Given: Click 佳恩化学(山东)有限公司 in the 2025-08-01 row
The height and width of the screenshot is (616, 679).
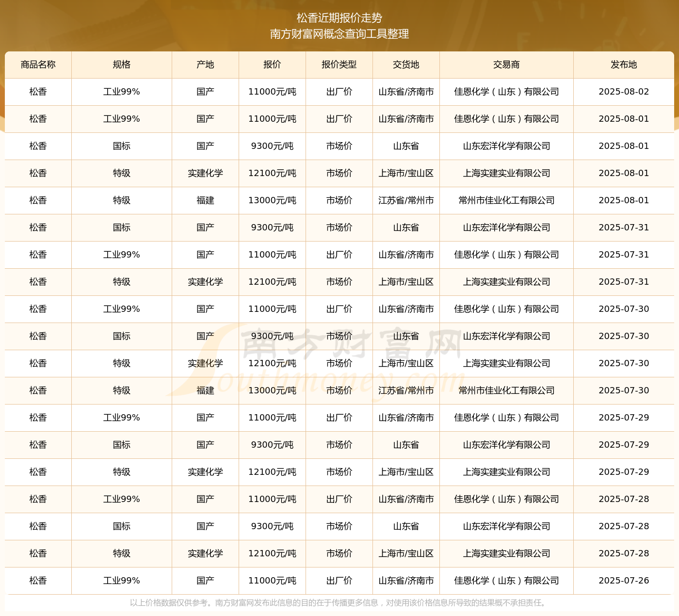Looking at the screenshot, I should (x=506, y=119).
